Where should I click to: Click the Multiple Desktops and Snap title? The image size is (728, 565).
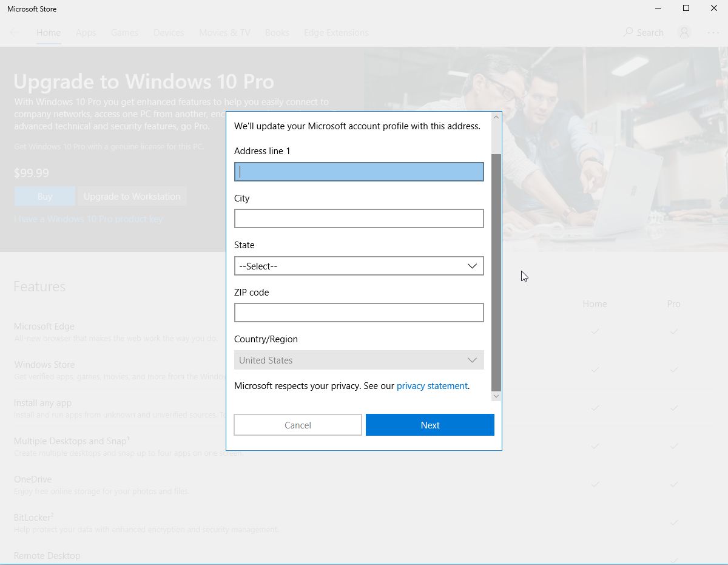point(72,441)
